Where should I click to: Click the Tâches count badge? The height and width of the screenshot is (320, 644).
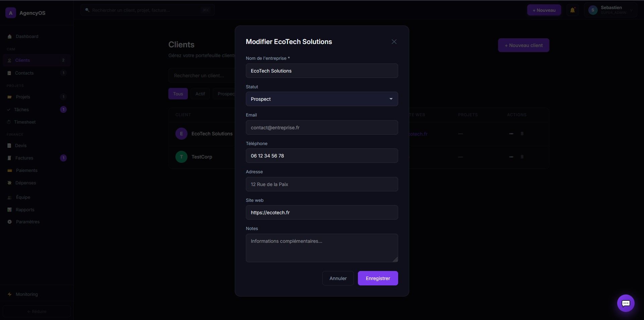(63, 110)
